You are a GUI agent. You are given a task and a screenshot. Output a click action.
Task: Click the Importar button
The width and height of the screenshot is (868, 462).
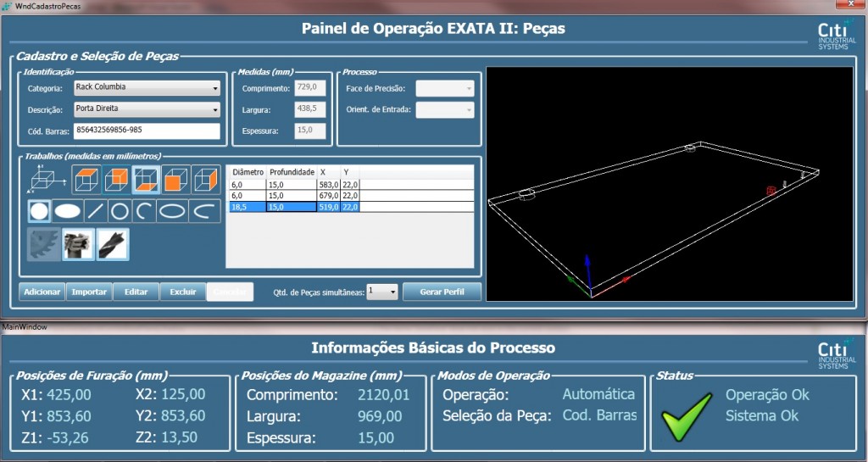(88, 292)
